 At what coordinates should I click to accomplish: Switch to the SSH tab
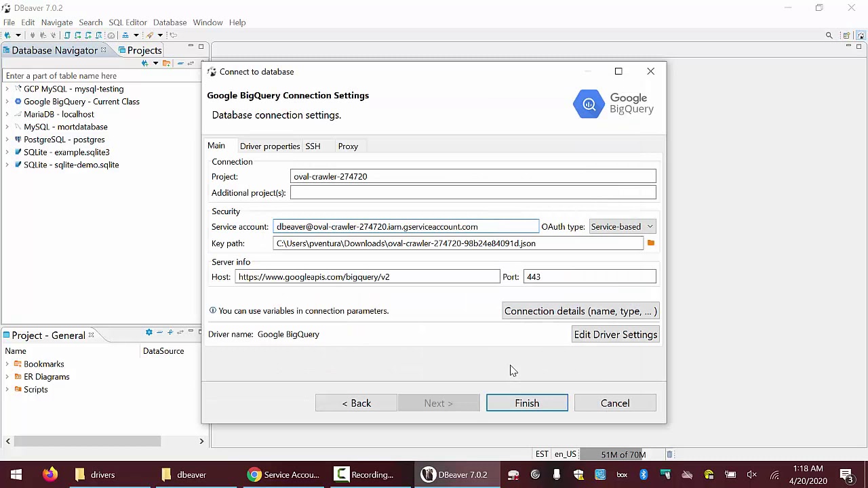[x=313, y=146]
